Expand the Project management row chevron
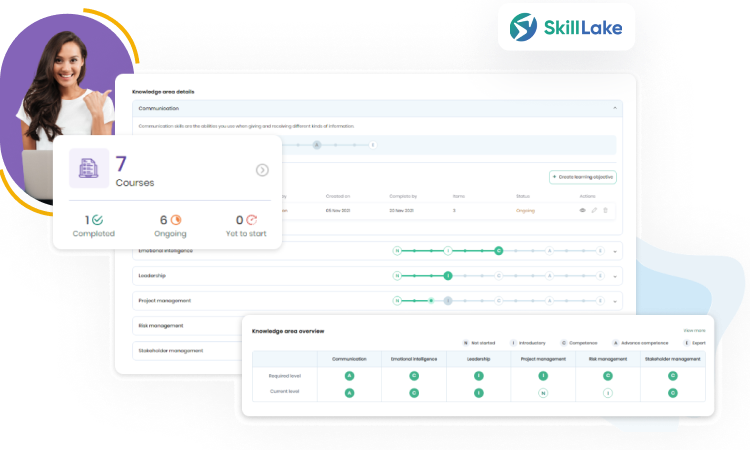 click(x=615, y=301)
